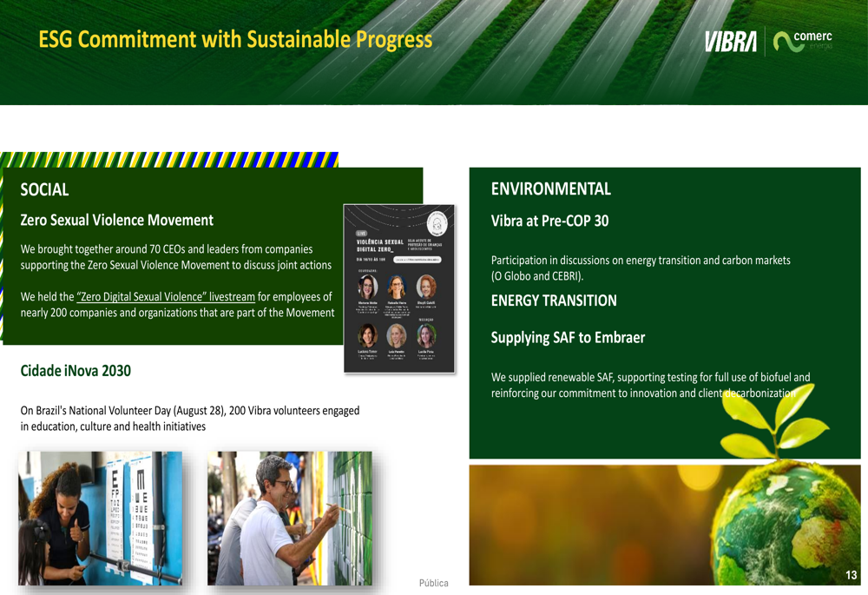The height and width of the screenshot is (595, 868).
Task: Select the photo of the man painting a wall
Action: tap(289, 518)
